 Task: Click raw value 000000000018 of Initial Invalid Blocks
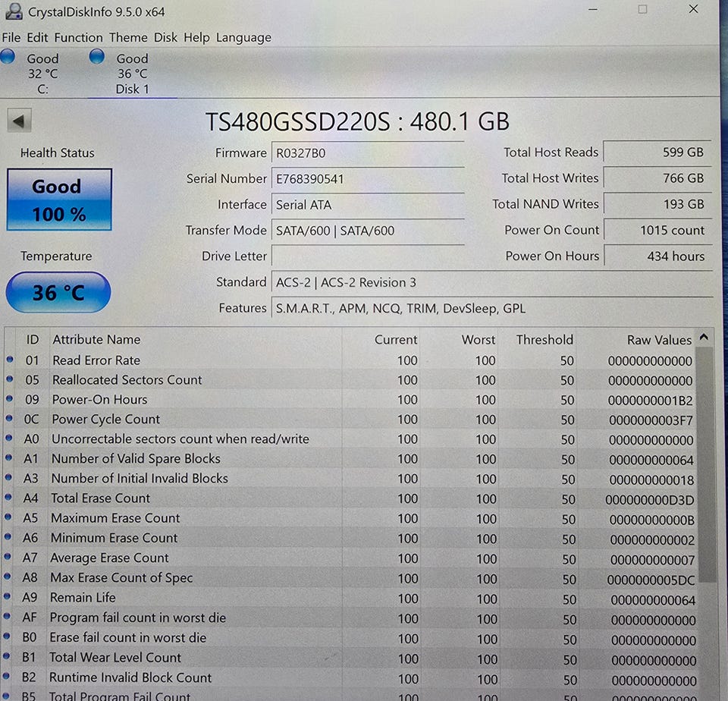click(x=651, y=480)
